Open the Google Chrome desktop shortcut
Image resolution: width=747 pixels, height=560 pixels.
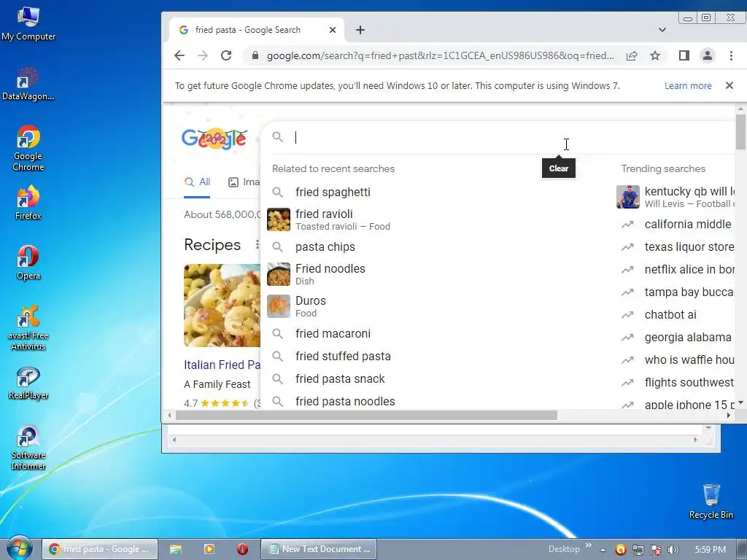(28, 148)
